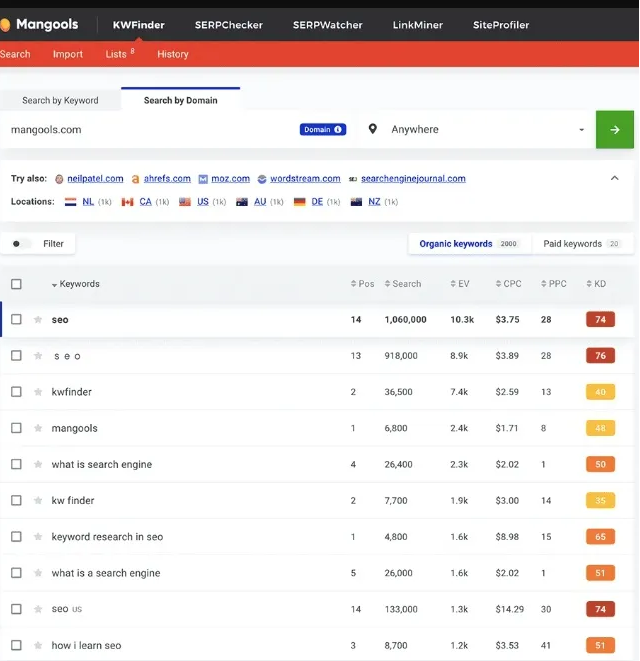Sort by PPC column
This screenshot has height=661, width=640.
(553, 284)
